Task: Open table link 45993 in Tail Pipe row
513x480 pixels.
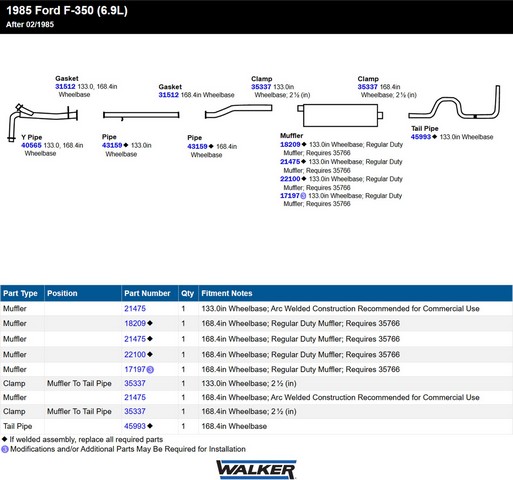Action: [135, 426]
